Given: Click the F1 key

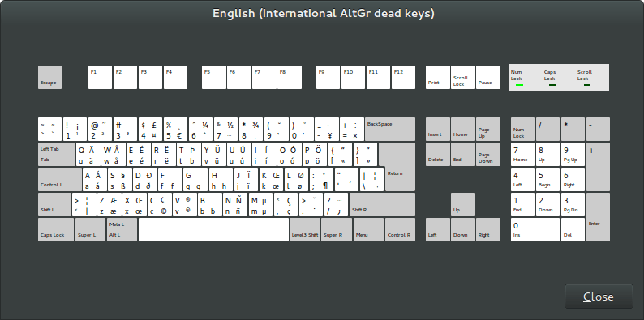Looking at the screenshot, I should 101,77.
